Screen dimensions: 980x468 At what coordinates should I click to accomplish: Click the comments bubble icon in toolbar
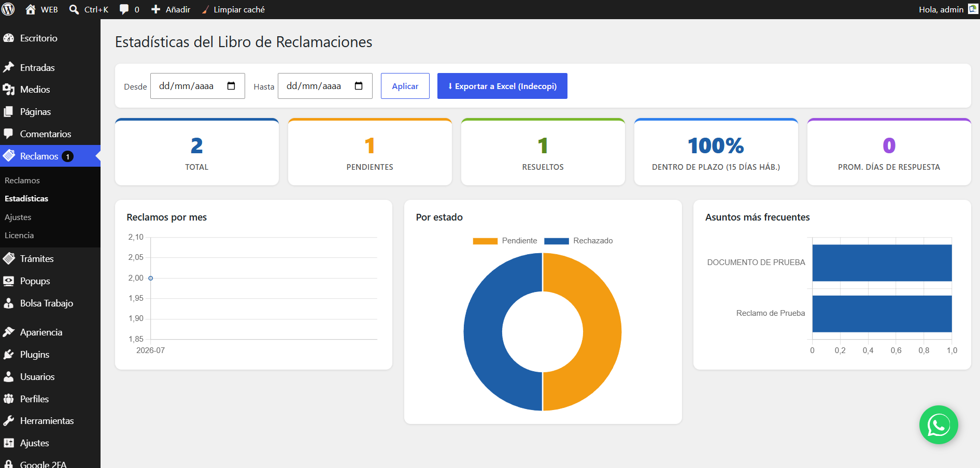124,9
